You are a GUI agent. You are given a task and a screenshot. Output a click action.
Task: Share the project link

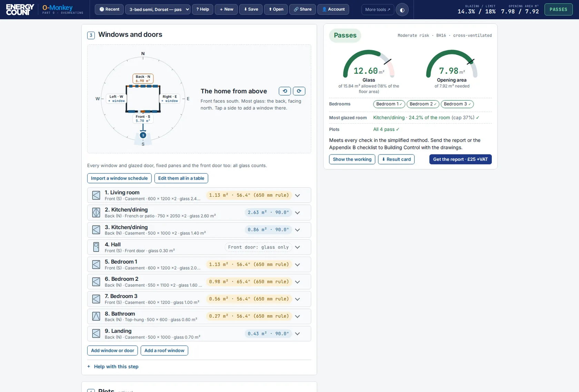302,9
